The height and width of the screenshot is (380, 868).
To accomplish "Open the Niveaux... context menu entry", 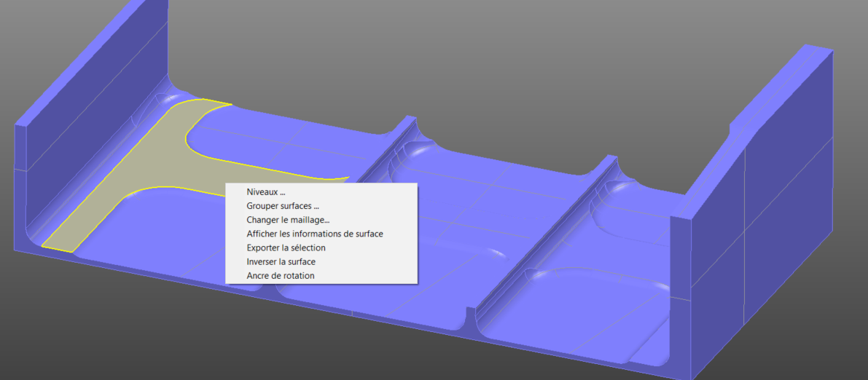I will (x=266, y=192).
